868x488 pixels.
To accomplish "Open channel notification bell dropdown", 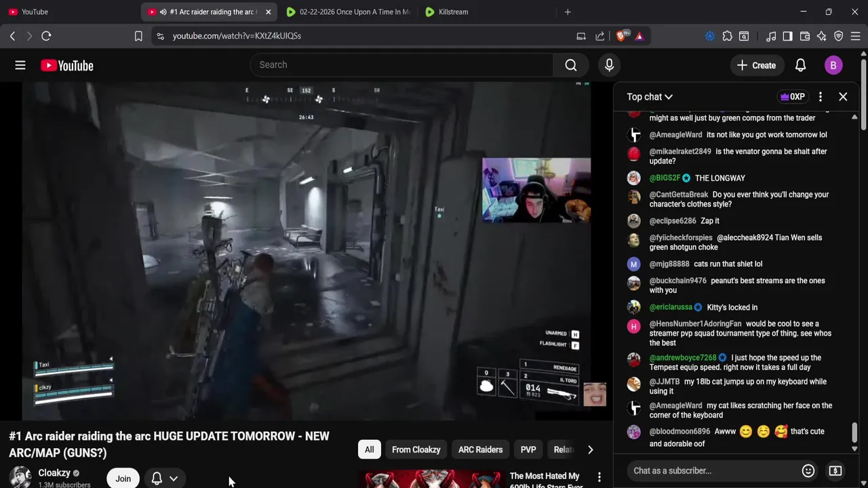I will pyautogui.click(x=165, y=479).
